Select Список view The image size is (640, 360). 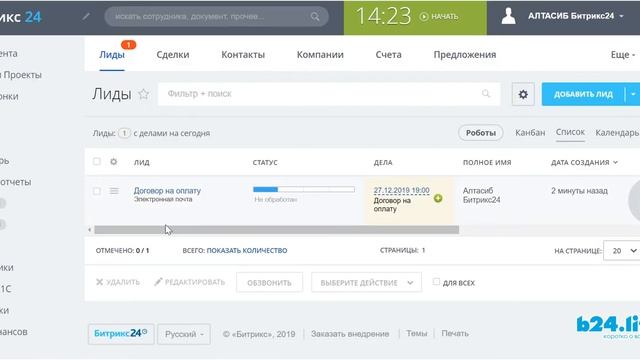point(570,132)
